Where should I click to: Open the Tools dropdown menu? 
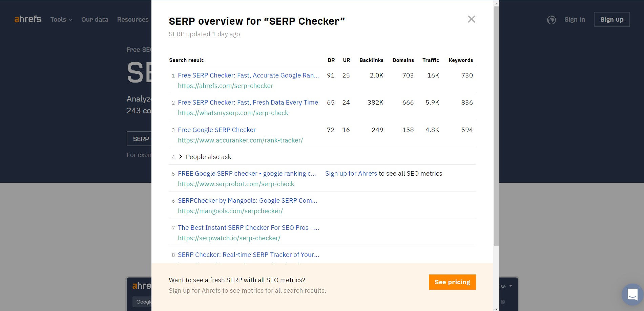click(x=61, y=20)
